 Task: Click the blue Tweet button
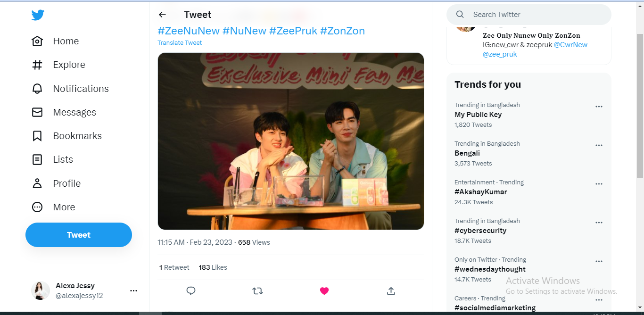tap(79, 235)
